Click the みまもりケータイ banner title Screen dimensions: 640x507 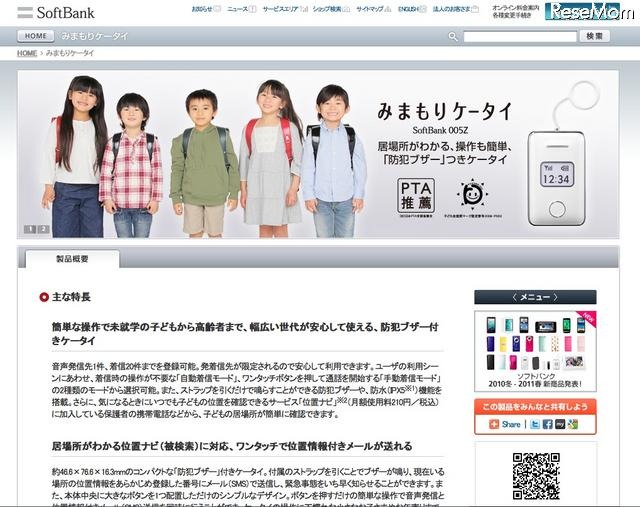point(444,111)
